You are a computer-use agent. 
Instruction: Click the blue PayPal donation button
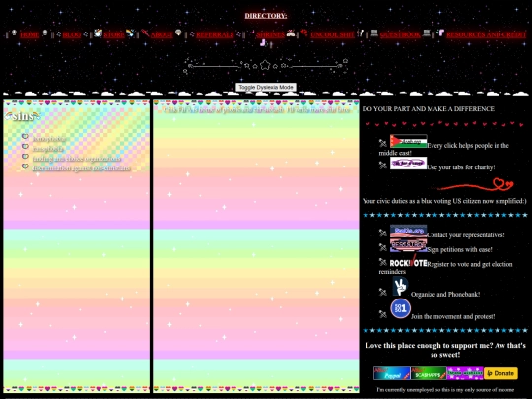click(x=391, y=373)
